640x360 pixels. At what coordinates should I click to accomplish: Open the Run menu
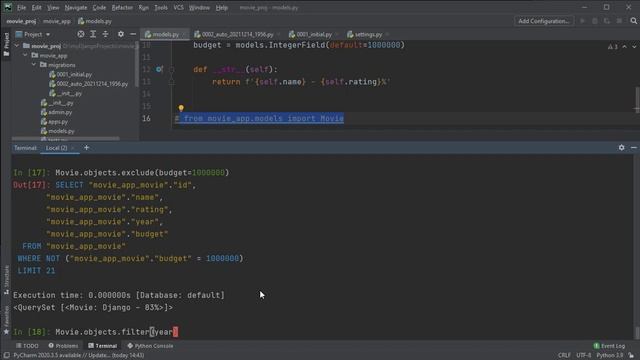[x=144, y=8]
